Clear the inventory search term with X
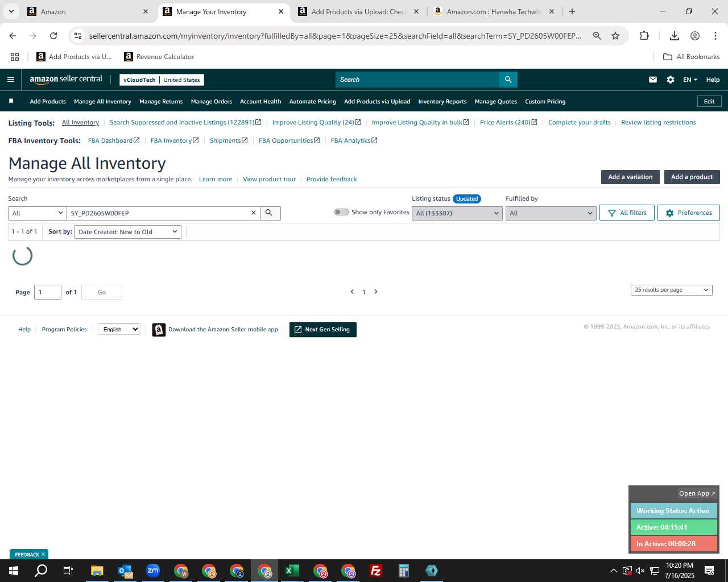Screen dimensions: 728x582 254,213
